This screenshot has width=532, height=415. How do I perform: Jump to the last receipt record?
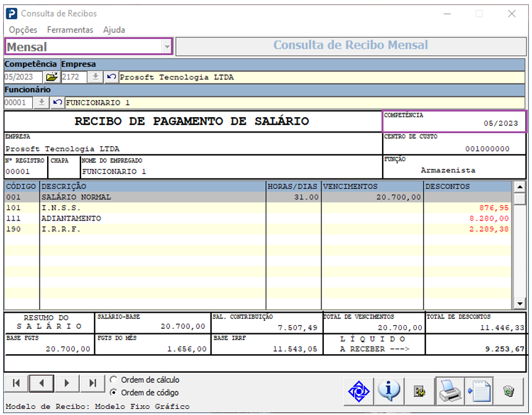coord(92,383)
